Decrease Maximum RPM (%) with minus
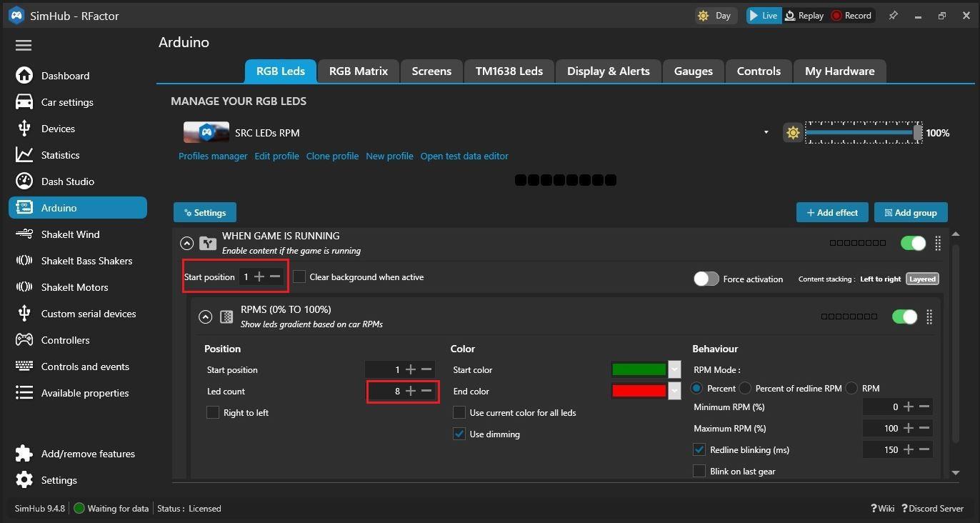 [924, 429]
